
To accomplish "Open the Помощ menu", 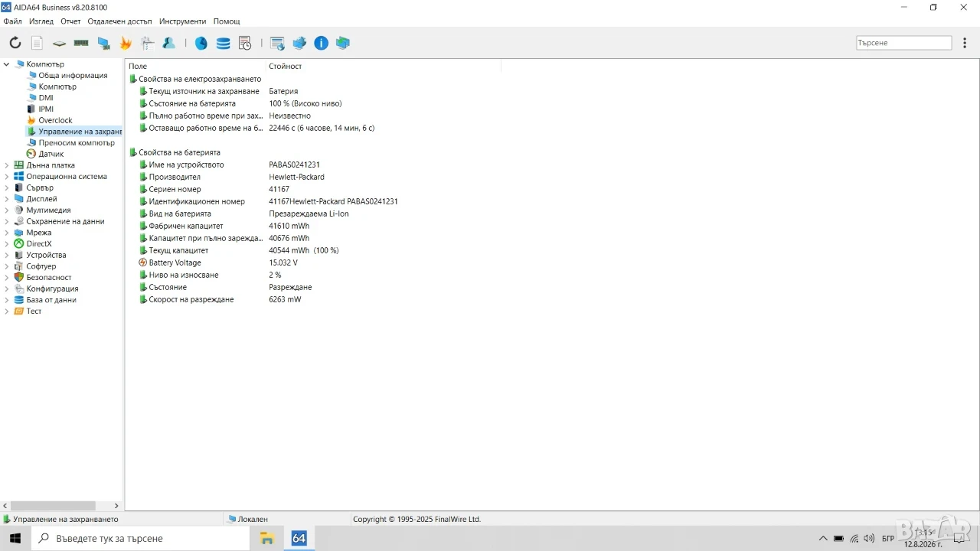I will tap(227, 21).
